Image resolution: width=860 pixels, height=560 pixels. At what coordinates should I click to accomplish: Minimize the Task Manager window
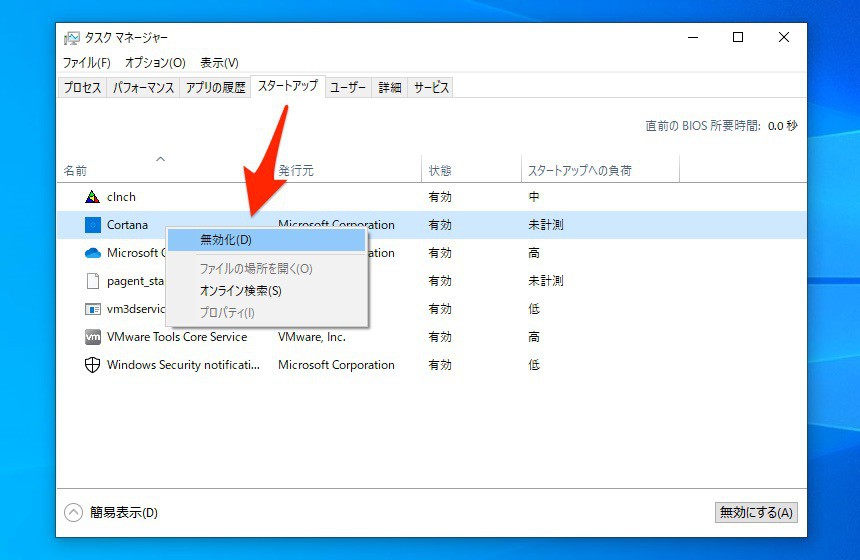click(x=693, y=37)
